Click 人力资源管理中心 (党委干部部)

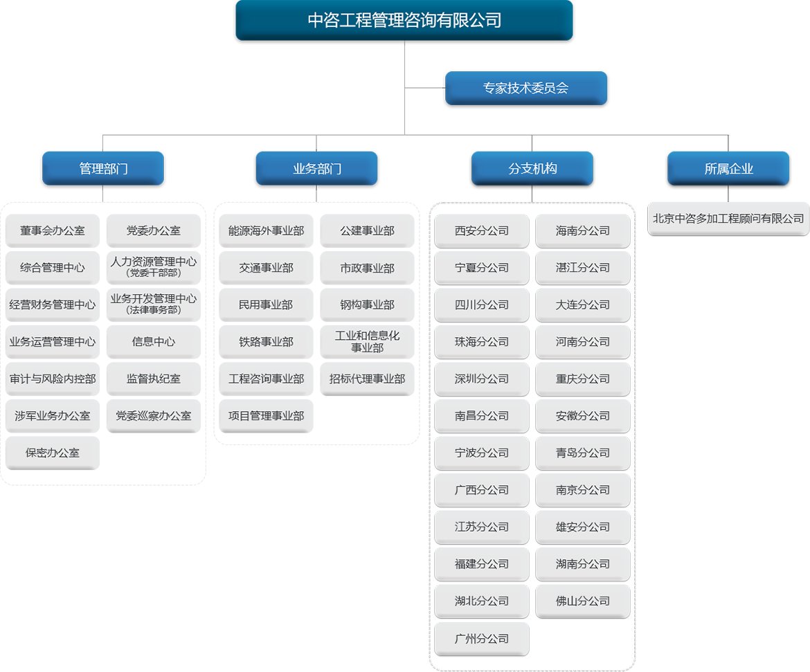pyautogui.click(x=154, y=268)
